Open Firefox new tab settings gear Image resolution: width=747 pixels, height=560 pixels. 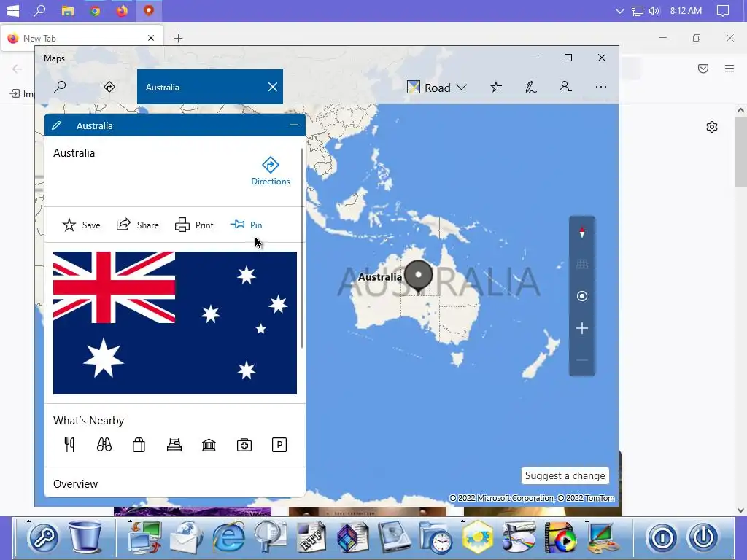(x=712, y=127)
